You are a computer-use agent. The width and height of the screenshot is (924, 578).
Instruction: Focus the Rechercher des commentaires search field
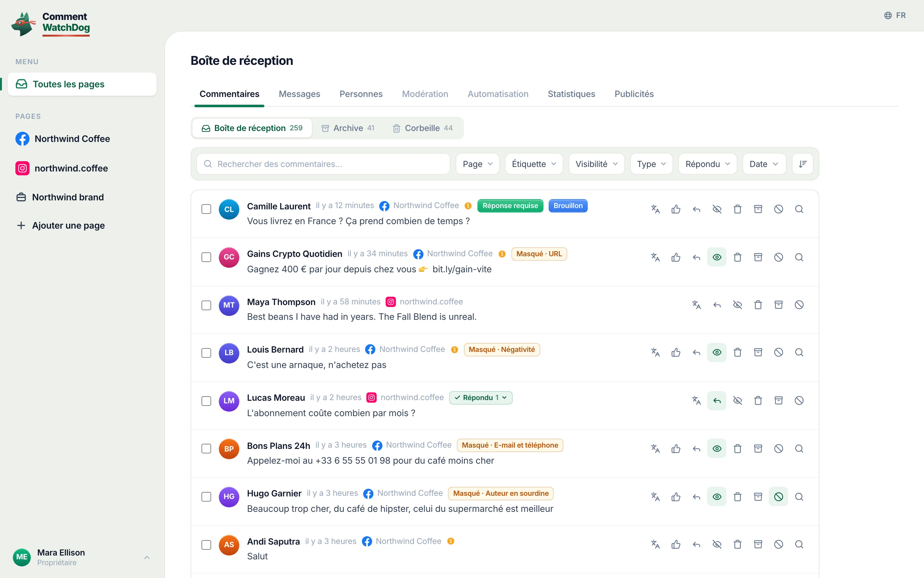click(323, 164)
